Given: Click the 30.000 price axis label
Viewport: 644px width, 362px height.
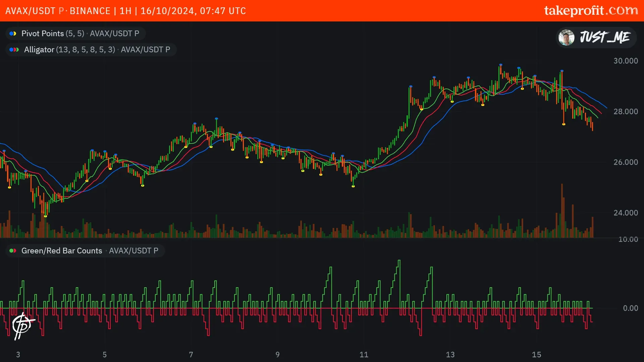Looking at the screenshot, I should point(626,61).
